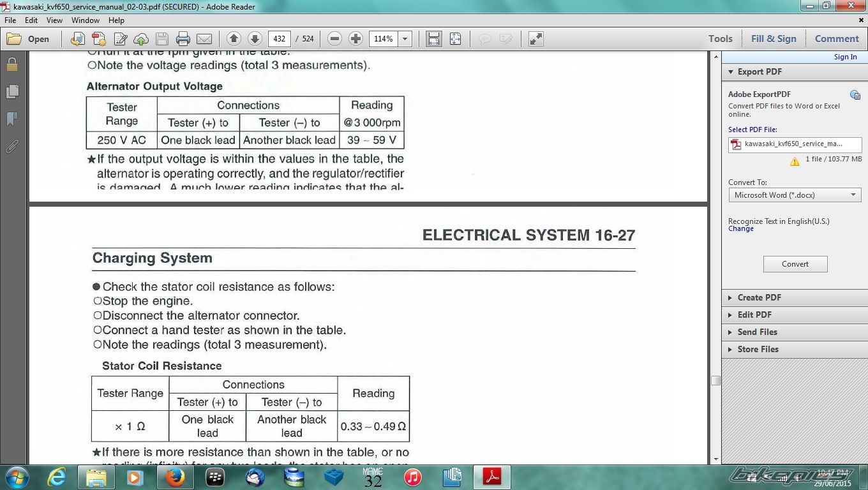Open the Comment pane
The image size is (868, 490).
(x=837, y=39)
